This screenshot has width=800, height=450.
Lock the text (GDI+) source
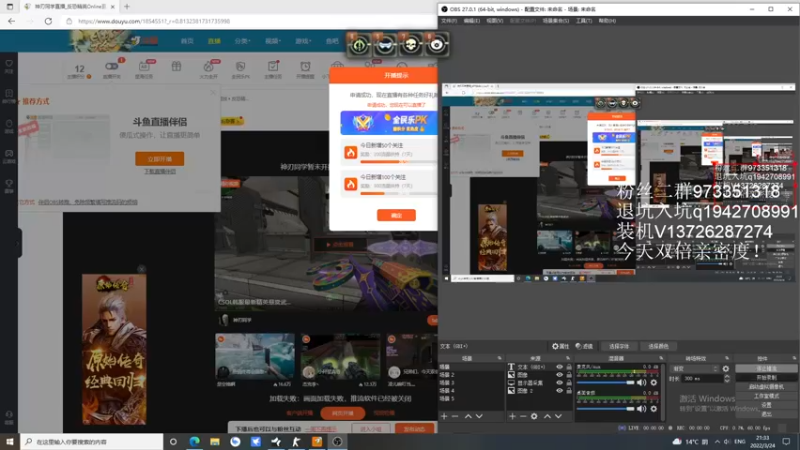point(569,367)
